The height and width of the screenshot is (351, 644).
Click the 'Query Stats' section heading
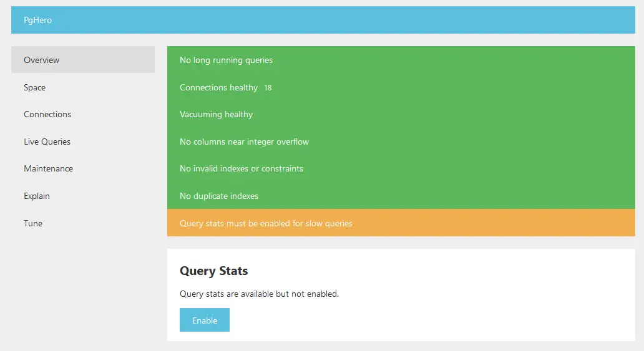click(x=214, y=271)
